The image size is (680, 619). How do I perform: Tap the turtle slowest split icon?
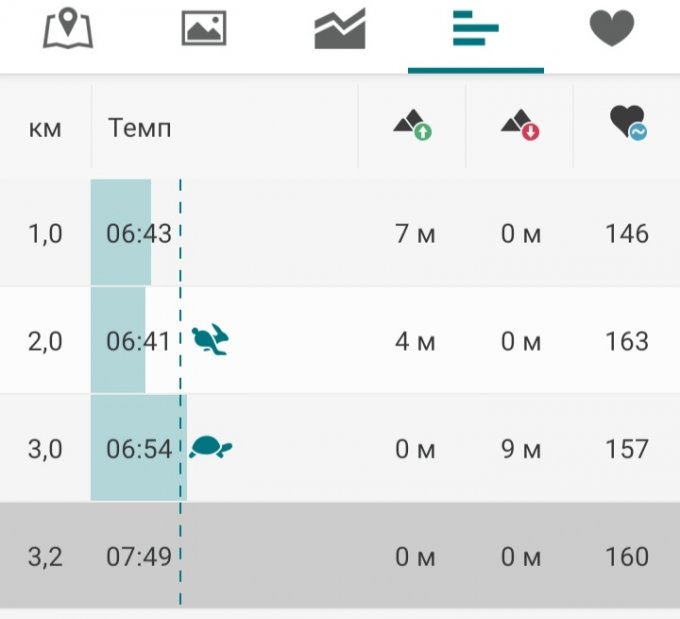point(211,447)
